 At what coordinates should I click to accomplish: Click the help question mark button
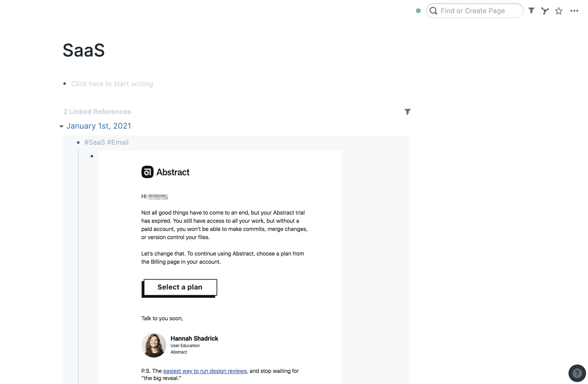tap(577, 373)
